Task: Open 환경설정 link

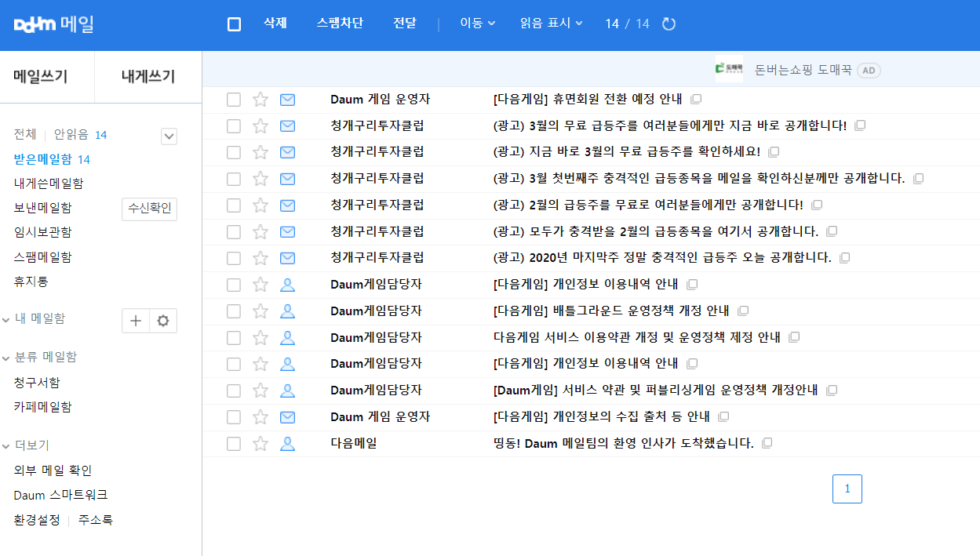Action: 37,520
